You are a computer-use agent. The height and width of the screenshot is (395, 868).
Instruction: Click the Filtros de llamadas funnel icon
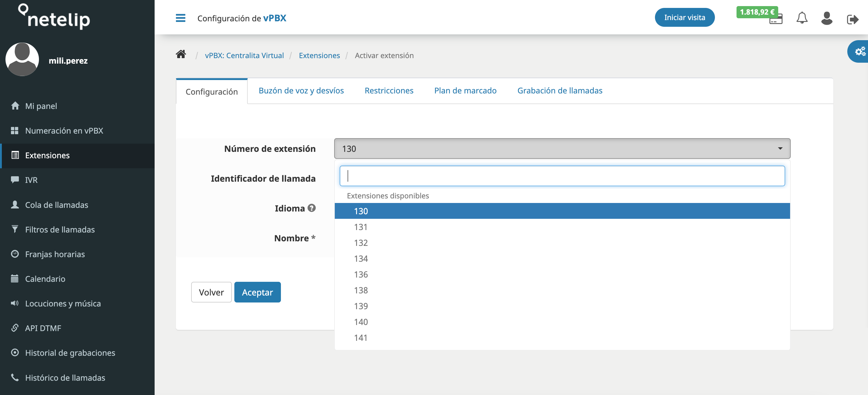(x=15, y=229)
